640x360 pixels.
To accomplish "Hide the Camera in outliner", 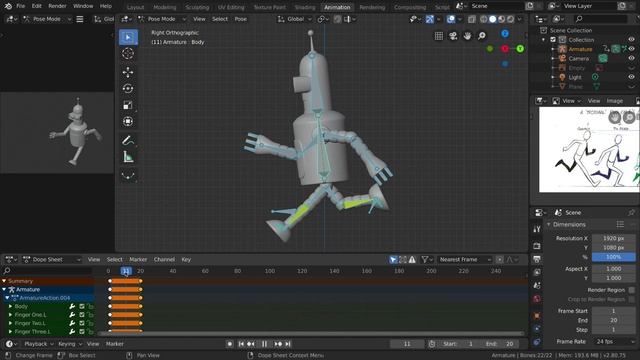I will click(631, 58).
